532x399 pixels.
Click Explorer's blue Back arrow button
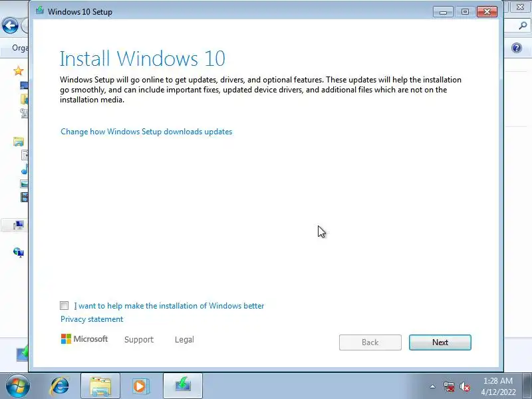coord(10,25)
